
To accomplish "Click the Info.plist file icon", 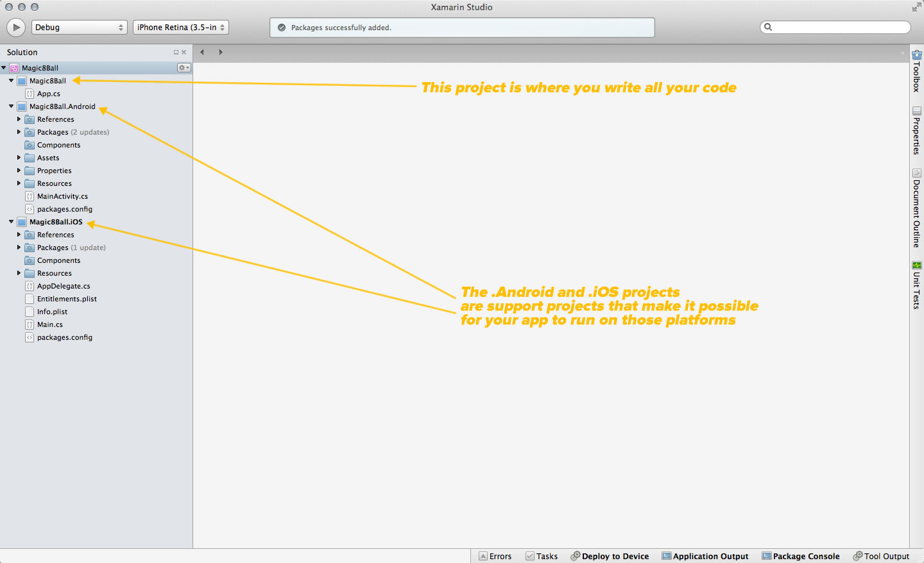I will tap(30, 312).
